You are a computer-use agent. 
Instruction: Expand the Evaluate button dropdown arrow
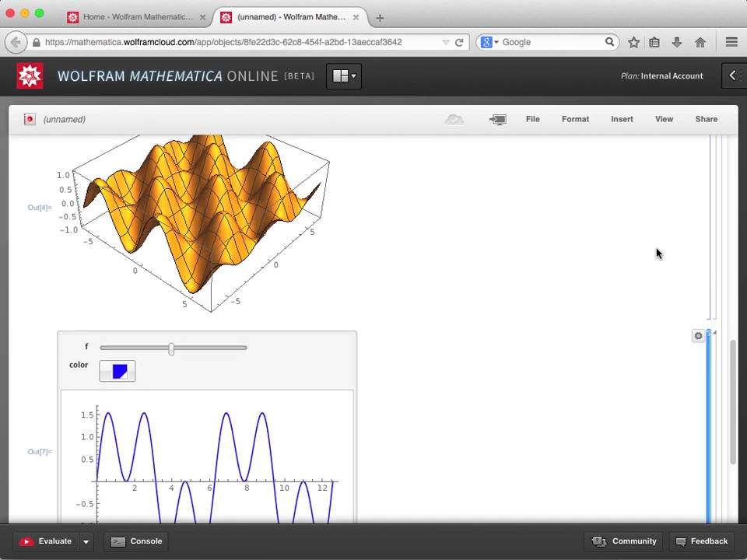pos(86,541)
